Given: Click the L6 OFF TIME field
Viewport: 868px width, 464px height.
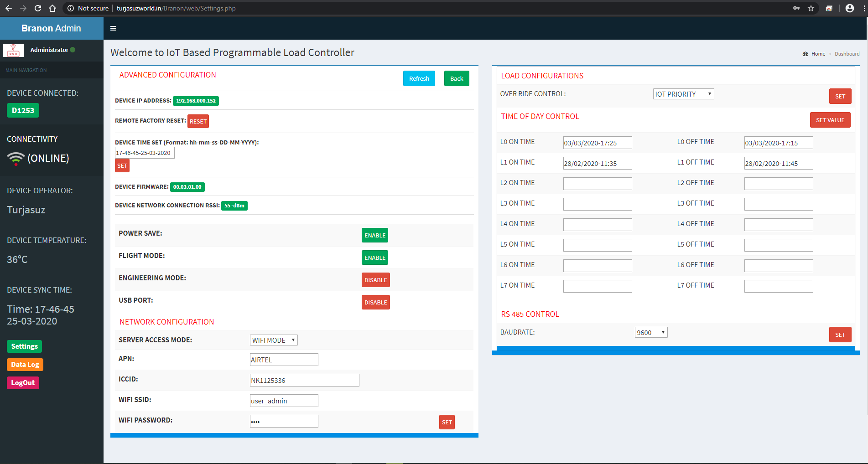Looking at the screenshot, I should [x=779, y=266].
